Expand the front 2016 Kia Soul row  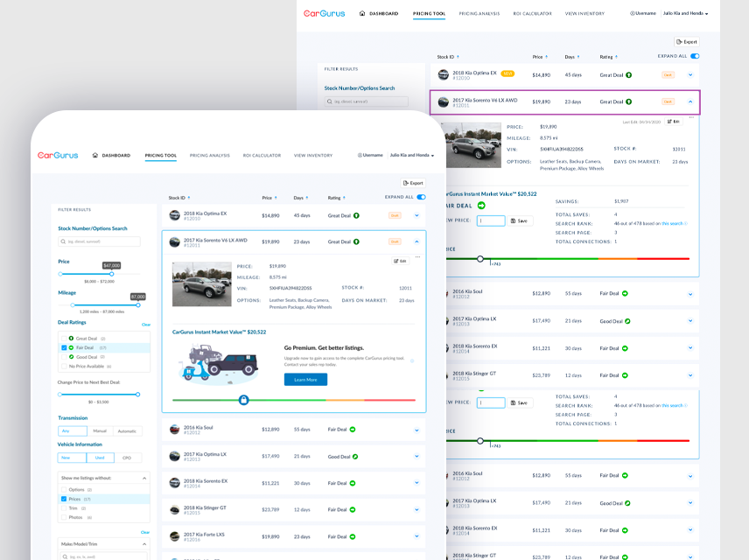[416, 430]
